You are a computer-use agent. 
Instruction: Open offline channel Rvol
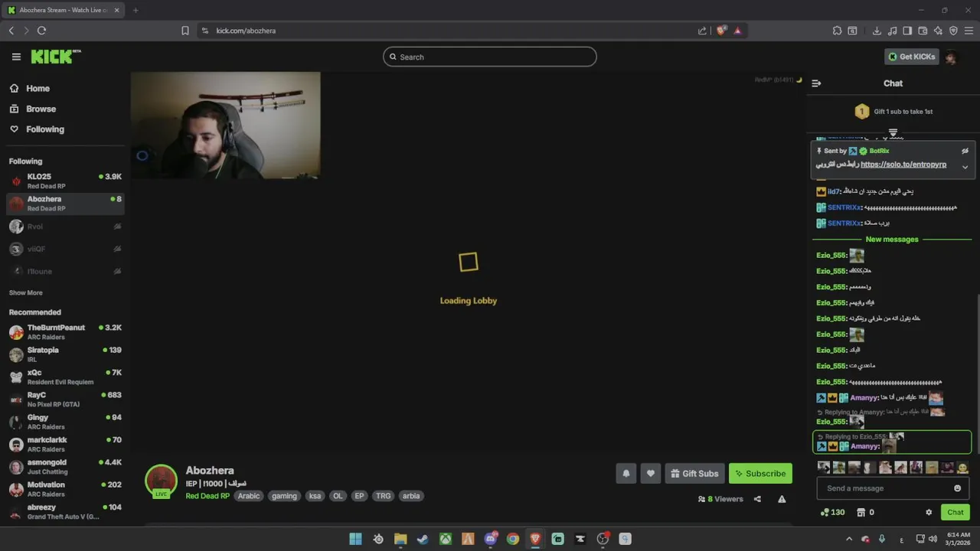[65, 227]
